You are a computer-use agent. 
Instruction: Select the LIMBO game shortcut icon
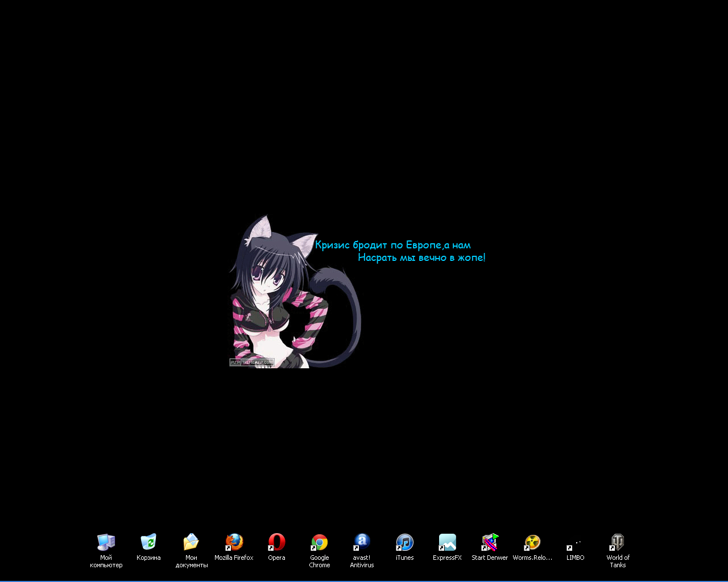(575, 543)
